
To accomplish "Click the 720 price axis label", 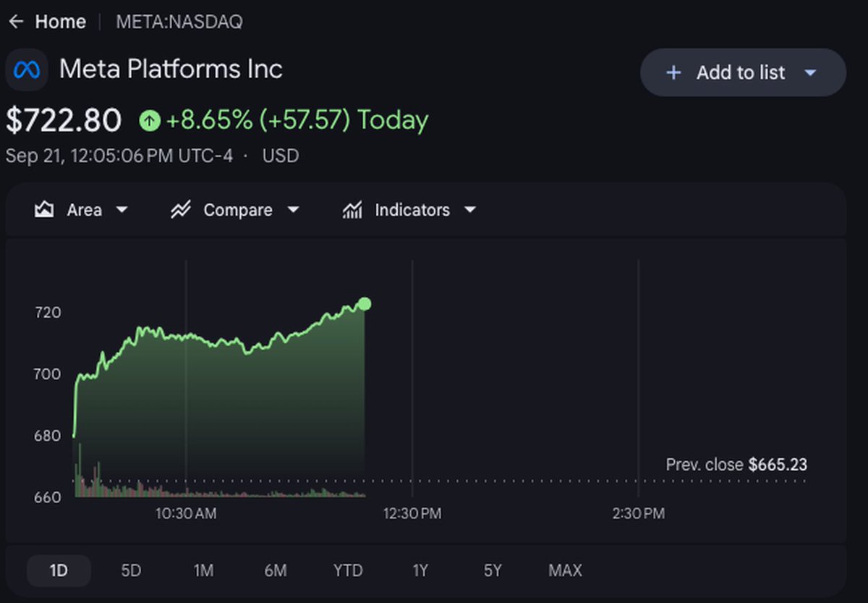I will point(48,313).
